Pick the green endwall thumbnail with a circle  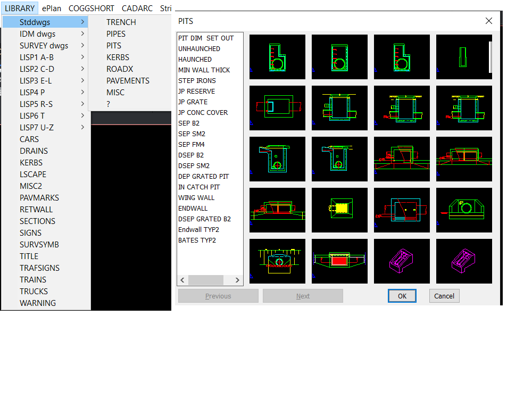coord(464,210)
